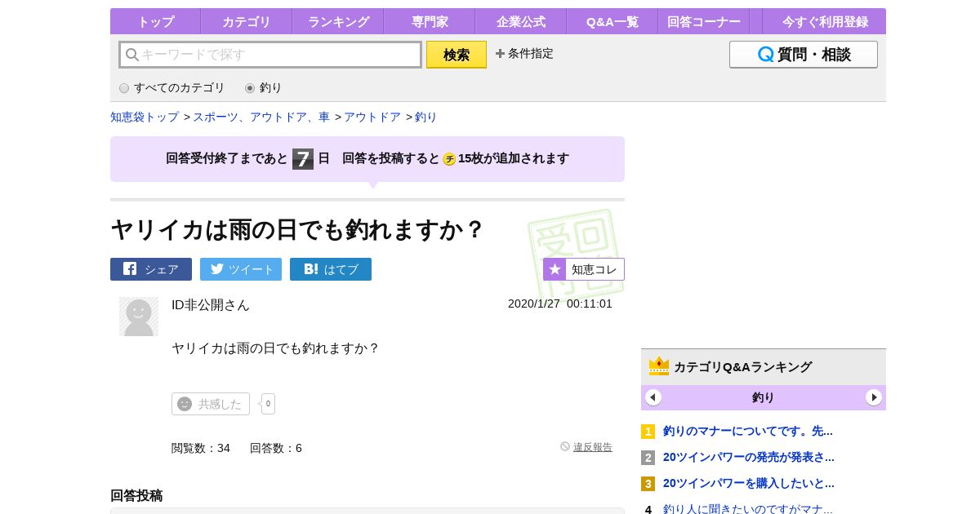
Task: Expand the 条件指定 search options
Action: [524, 54]
